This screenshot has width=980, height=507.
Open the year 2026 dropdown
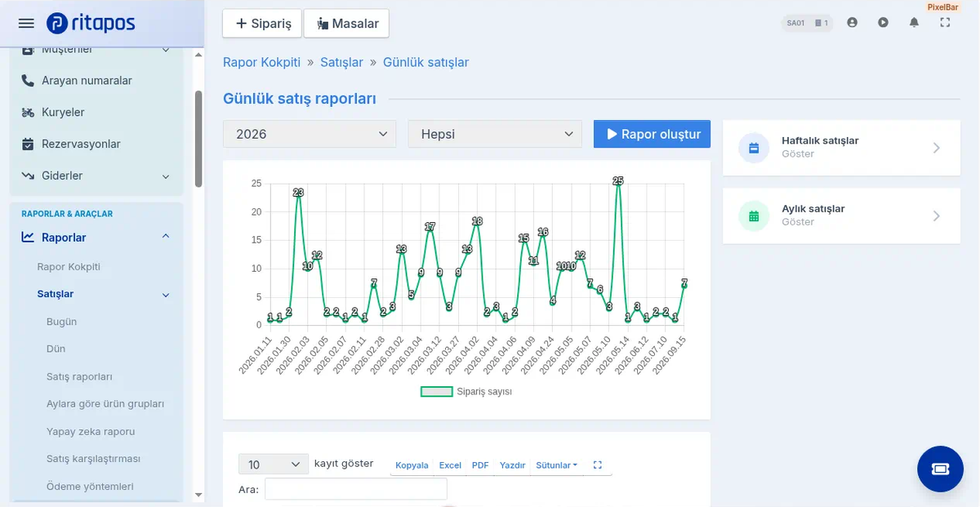[x=310, y=134]
